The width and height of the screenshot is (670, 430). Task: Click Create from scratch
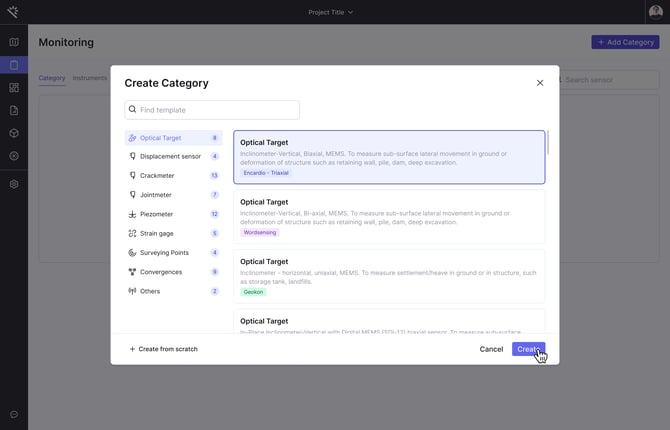(163, 349)
